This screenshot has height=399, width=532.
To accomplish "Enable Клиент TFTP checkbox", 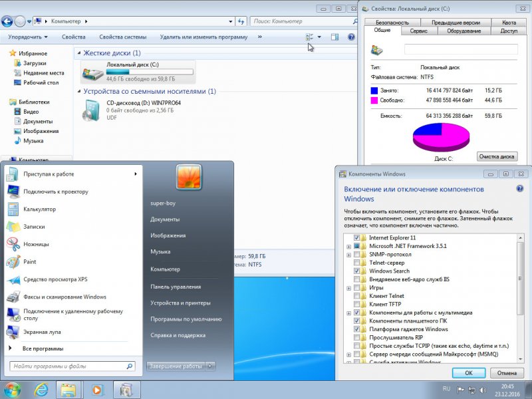I will tap(356, 305).
